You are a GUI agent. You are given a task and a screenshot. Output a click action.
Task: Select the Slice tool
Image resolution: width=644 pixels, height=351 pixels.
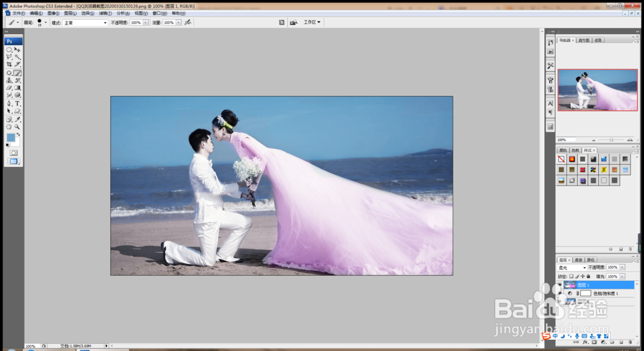pyautogui.click(x=17, y=64)
